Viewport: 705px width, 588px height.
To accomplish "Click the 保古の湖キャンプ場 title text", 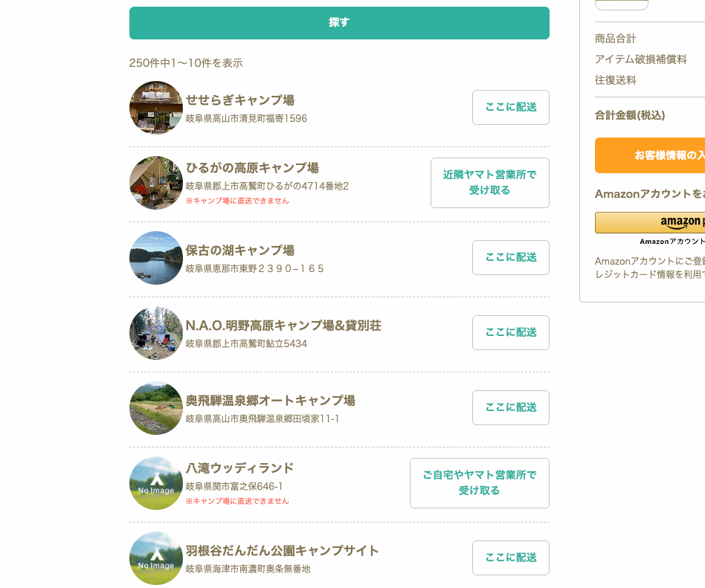I will tap(239, 251).
